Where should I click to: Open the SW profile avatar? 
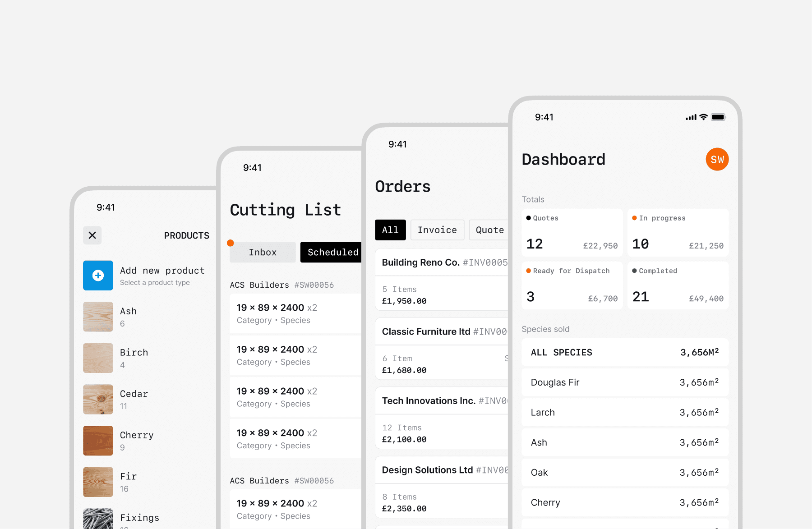pyautogui.click(x=717, y=159)
